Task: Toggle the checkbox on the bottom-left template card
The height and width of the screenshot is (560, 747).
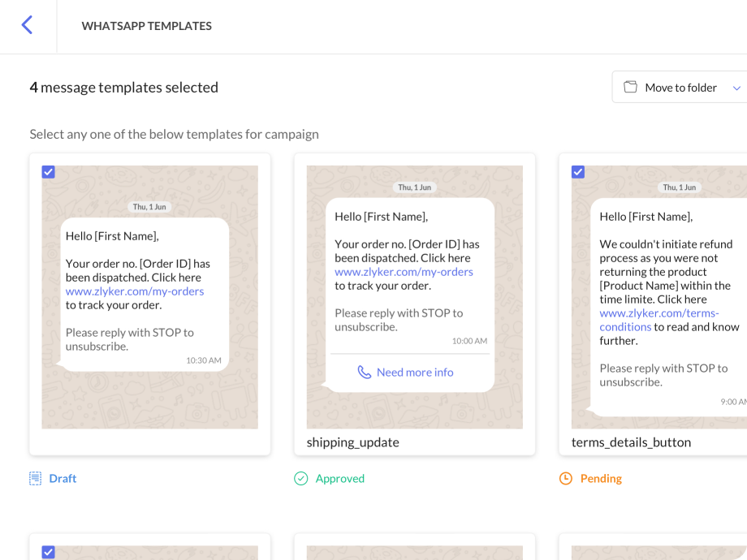Action: click(49, 552)
